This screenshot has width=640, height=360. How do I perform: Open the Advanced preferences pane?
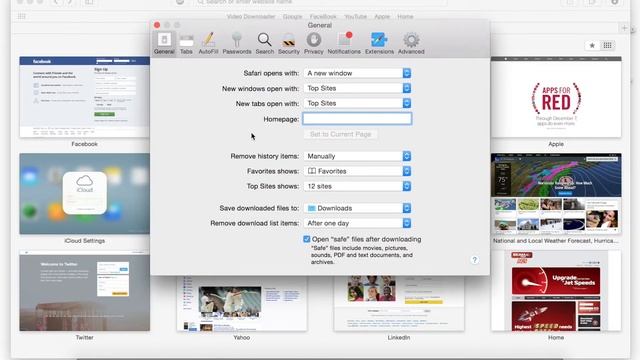click(411, 43)
